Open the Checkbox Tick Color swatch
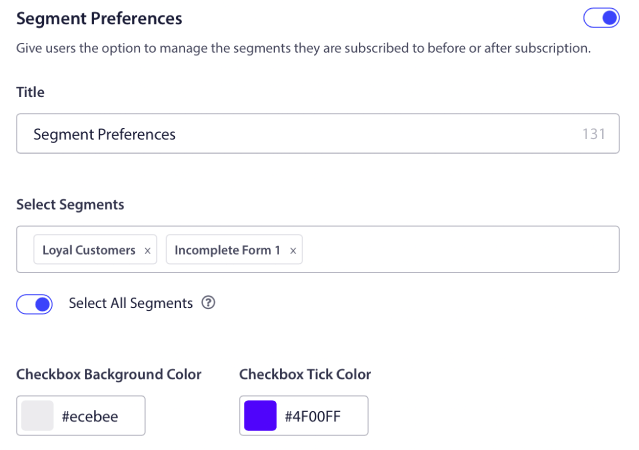This screenshot has height=450, width=639. [260, 416]
